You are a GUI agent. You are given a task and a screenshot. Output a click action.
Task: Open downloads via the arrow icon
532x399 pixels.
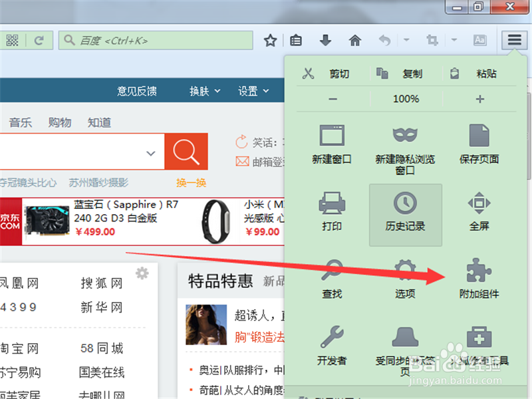(325, 40)
